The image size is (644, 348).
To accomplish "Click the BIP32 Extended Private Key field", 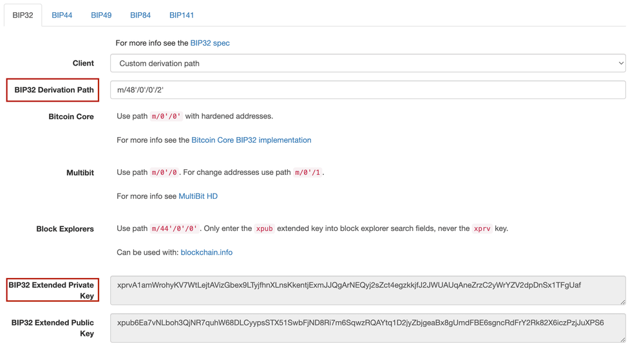I will point(367,290).
